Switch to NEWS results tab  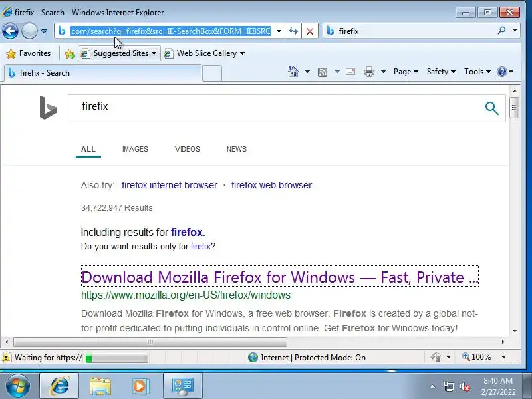[237, 149]
